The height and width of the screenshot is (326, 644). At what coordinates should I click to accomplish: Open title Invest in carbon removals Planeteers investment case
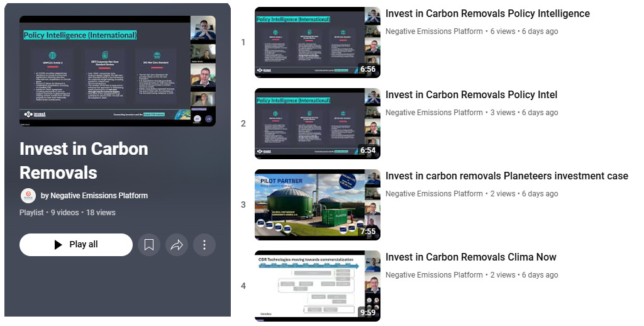[507, 176]
